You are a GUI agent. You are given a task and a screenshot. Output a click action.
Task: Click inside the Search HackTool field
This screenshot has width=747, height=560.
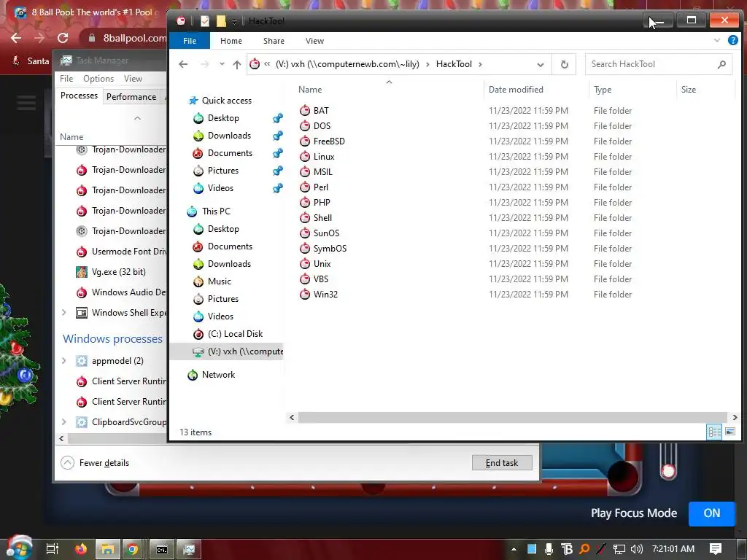650,64
